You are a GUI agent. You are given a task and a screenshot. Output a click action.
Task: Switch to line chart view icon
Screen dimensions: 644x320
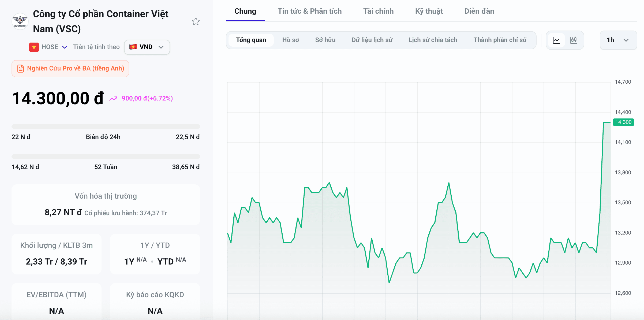[x=556, y=40]
